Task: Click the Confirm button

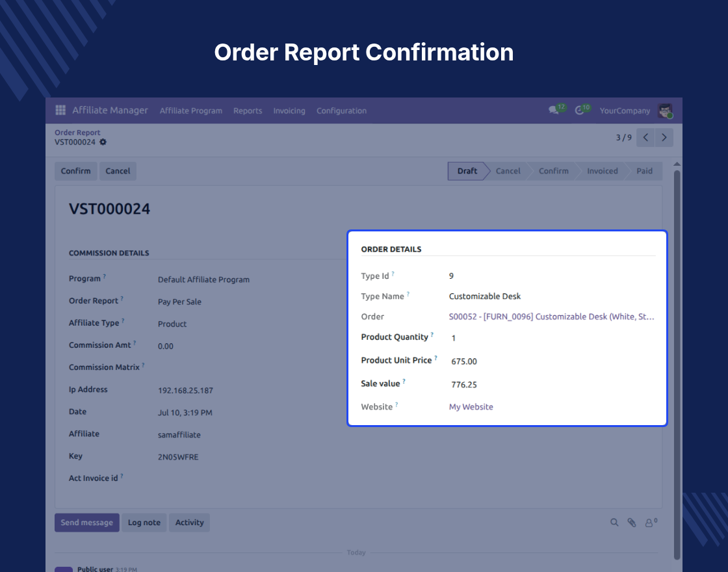Action: pos(75,171)
